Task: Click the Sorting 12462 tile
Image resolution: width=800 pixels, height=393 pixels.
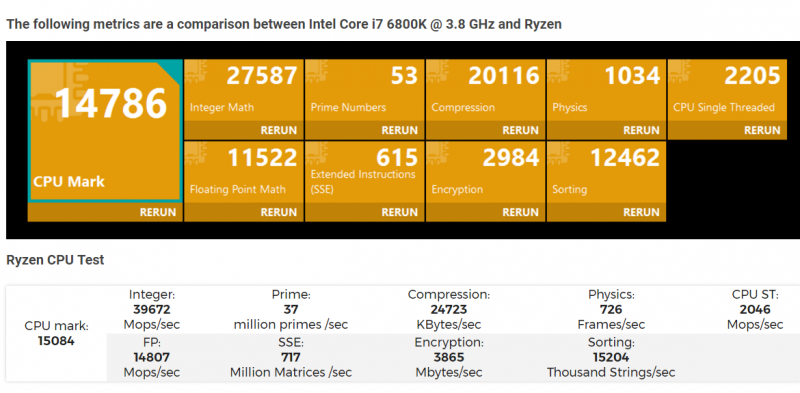Action: click(606, 172)
